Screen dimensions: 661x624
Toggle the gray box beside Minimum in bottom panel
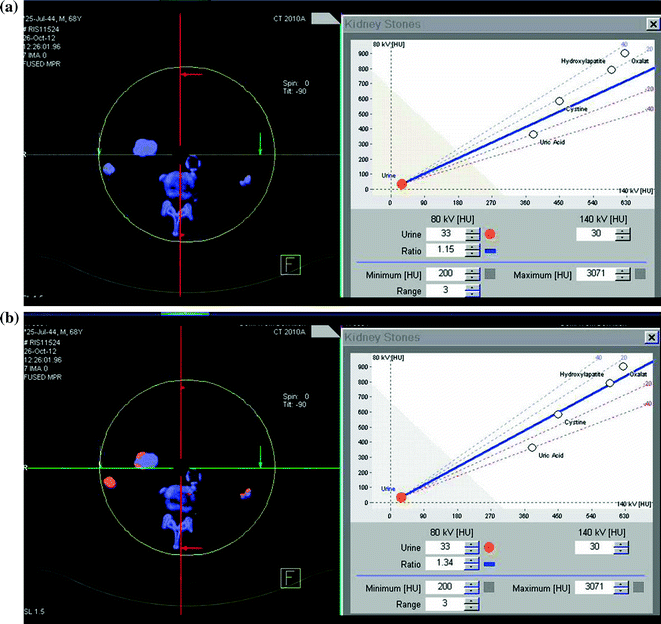[489, 587]
